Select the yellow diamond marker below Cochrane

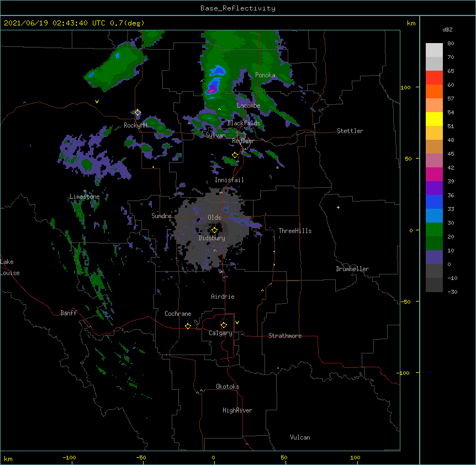(188, 326)
